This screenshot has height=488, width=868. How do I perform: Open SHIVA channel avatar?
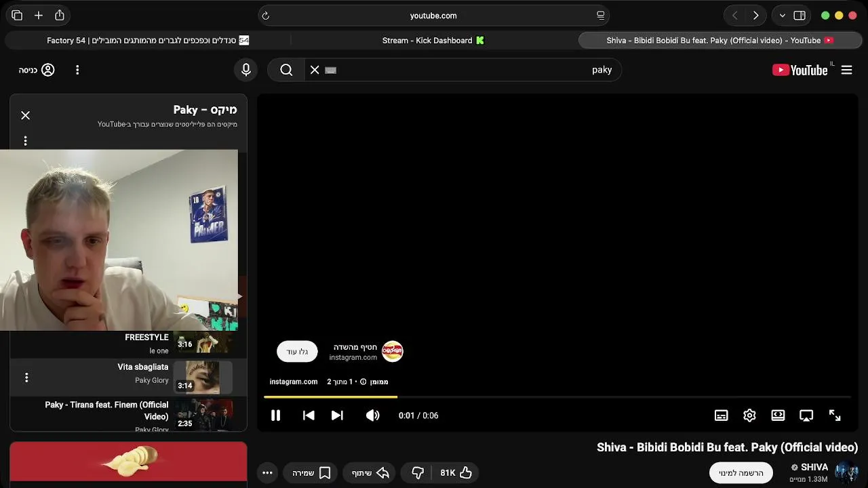point(846,473)
